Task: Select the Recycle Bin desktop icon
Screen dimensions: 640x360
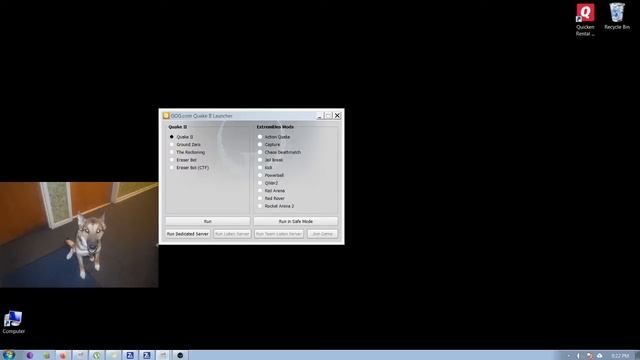Action: point(617,16)
